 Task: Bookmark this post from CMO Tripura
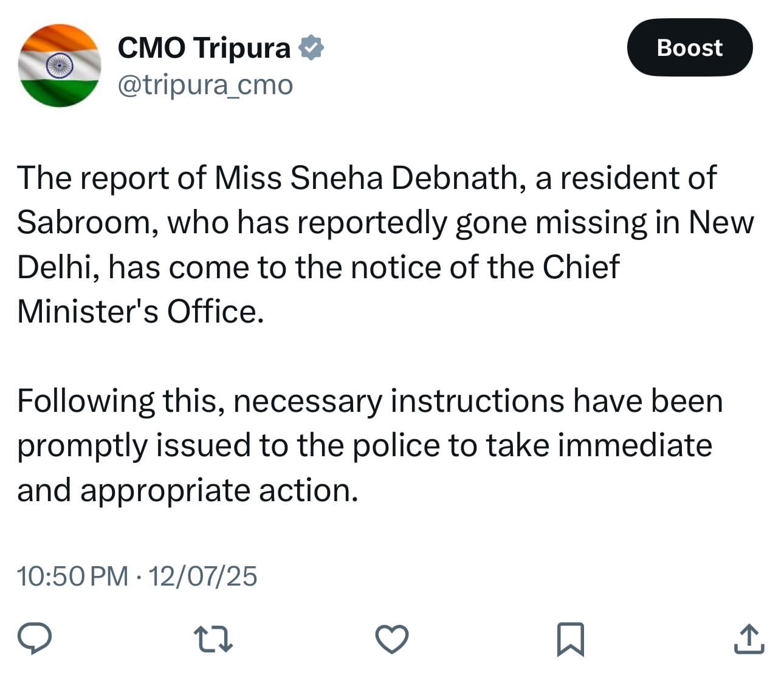570,639
